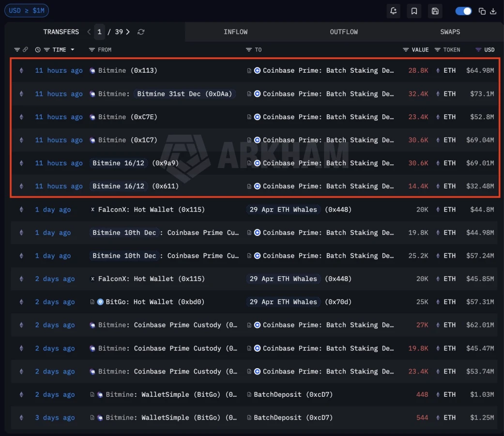This screenshot has height=436, width=504.
Task: Expand the TIME sort dropdown arrow
Action: [73, 49]
